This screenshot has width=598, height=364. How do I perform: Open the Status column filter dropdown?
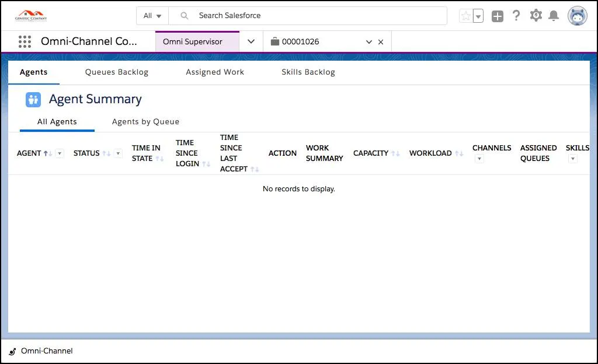point(118,153)
